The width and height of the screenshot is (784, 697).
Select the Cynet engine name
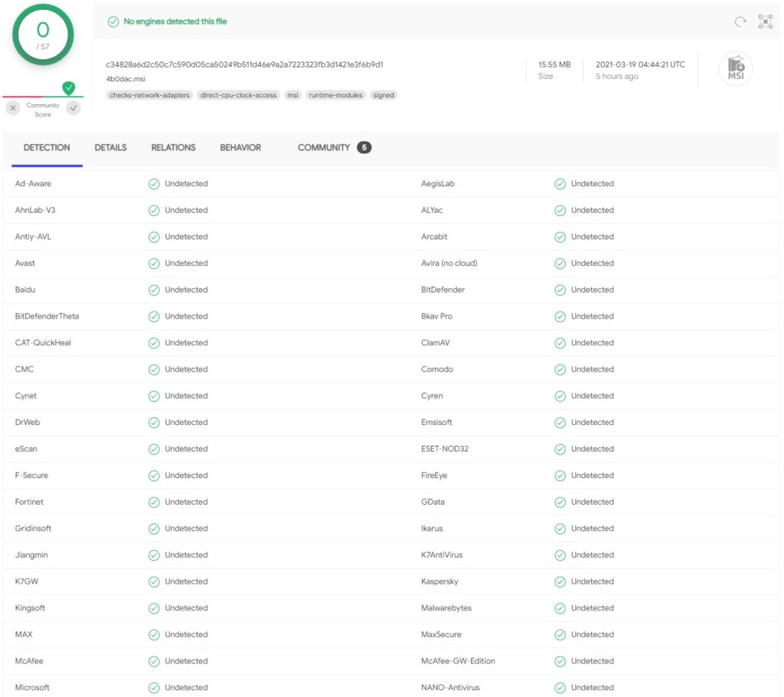[x=25, y=396]
